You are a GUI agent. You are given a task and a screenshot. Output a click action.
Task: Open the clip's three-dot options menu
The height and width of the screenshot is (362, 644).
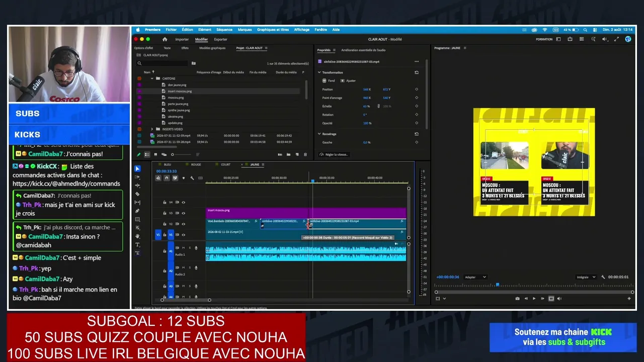(x=417, y=61)
